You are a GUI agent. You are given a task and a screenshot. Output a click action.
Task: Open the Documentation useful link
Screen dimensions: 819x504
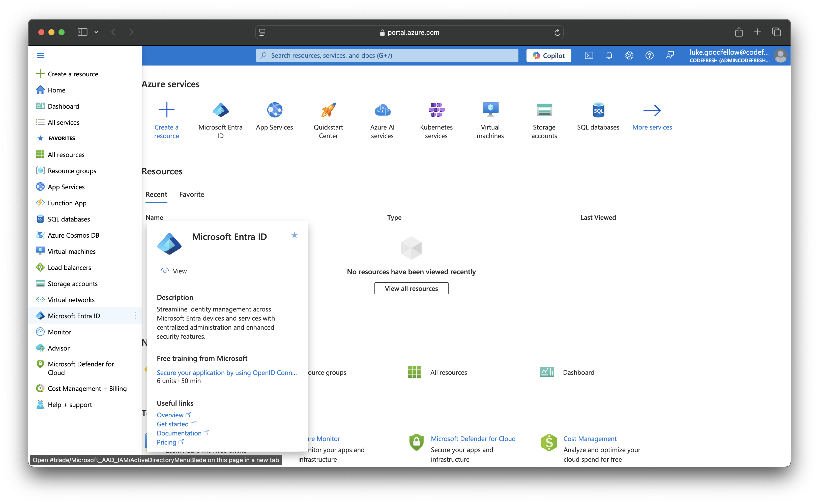[179, 433]
